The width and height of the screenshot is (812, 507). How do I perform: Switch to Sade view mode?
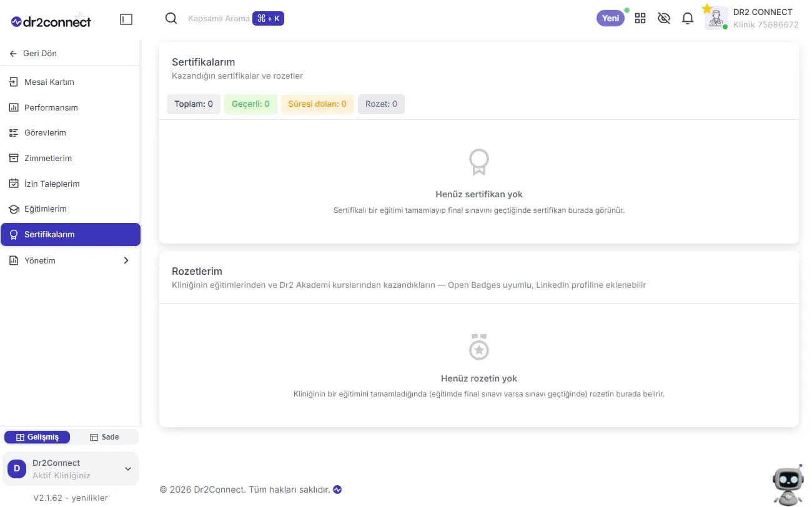104,437
